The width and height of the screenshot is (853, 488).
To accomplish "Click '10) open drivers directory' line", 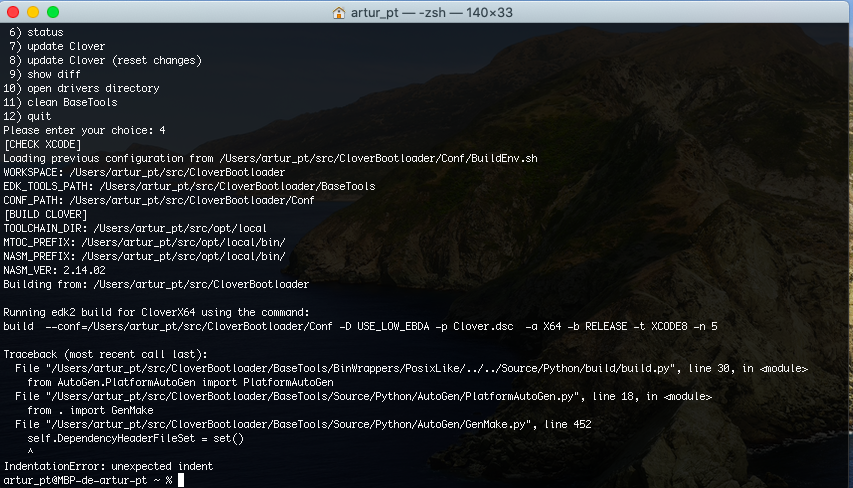I will (x=81, y=88).
